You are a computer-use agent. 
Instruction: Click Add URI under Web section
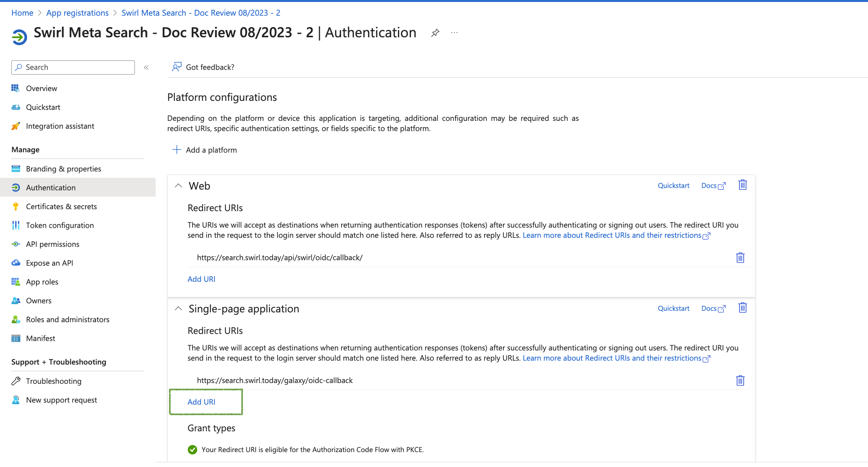[201, 278]
